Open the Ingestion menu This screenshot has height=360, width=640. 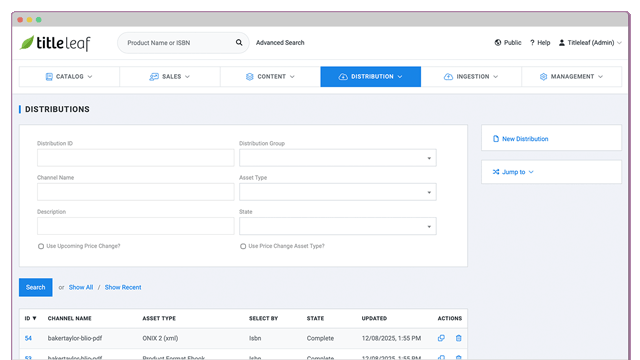click(471, 77)
